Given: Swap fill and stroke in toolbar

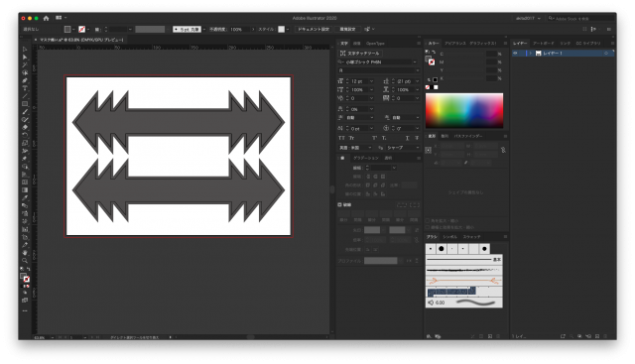Looking at the screenshot, I should pos(28,269).
